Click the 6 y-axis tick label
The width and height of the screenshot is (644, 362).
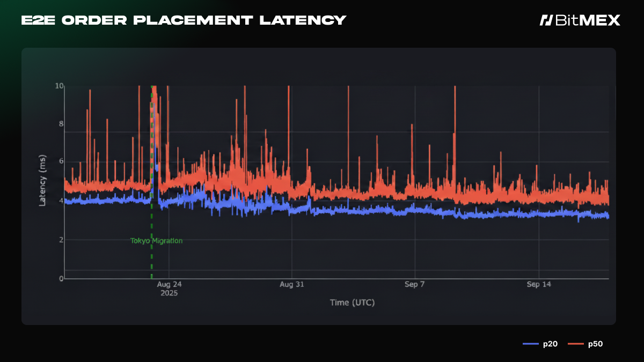61,161
